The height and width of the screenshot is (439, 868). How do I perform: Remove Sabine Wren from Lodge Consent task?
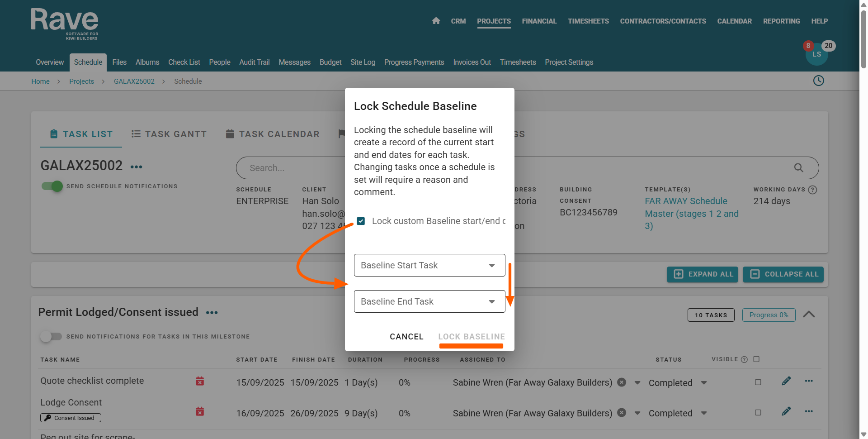click(622, 413)
